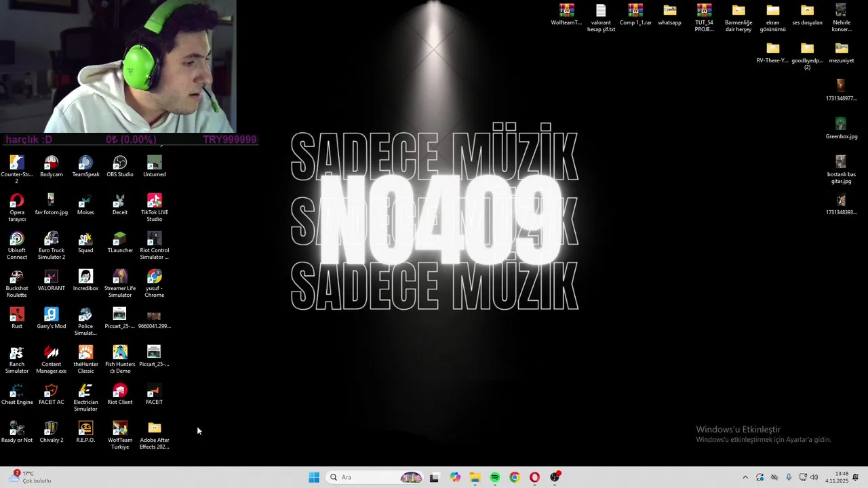Select the Squad desktop icon
This screenshot has width=868, height=488.
(x=85, y=243)
